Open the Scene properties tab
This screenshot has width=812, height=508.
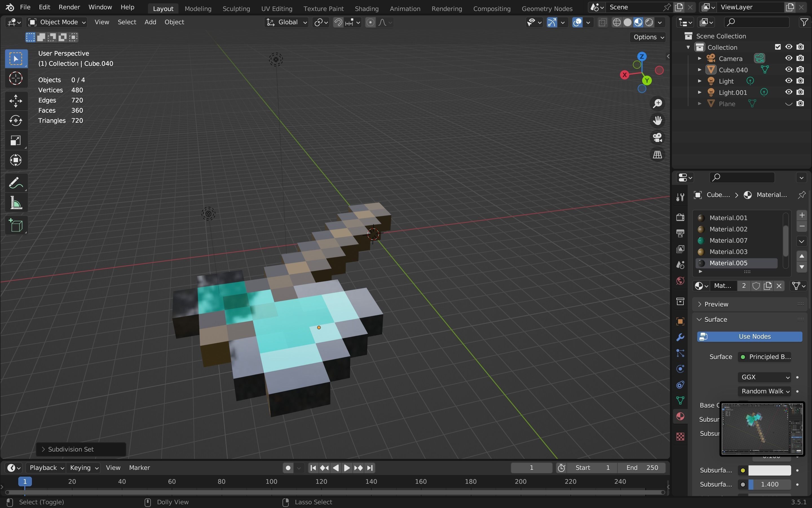680,265
